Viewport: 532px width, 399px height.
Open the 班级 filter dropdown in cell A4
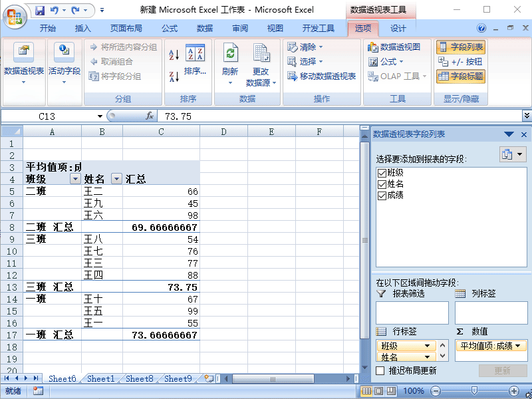point(75,178)
